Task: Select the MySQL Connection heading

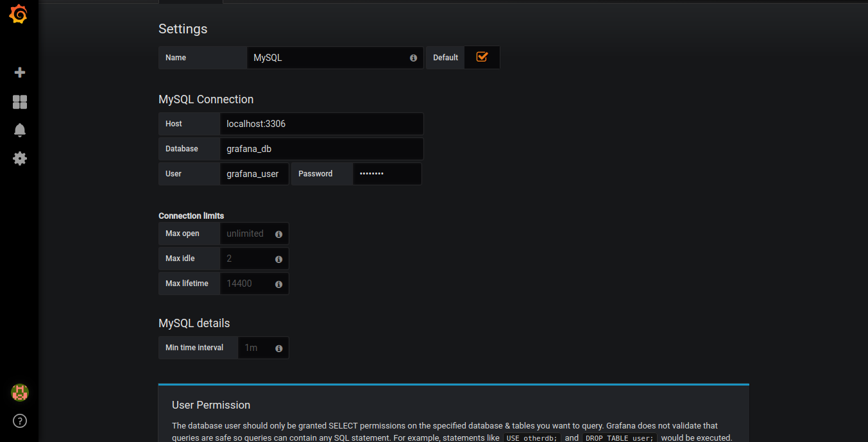Action: coord(206,99)
